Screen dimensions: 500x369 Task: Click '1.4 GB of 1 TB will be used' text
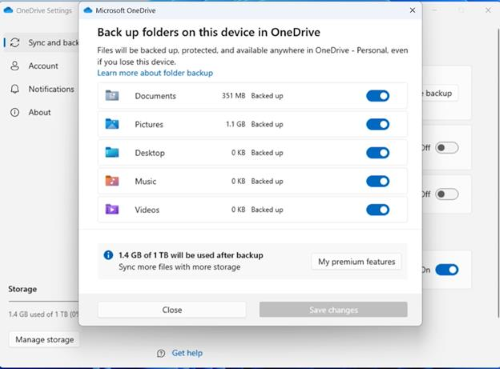191,255
